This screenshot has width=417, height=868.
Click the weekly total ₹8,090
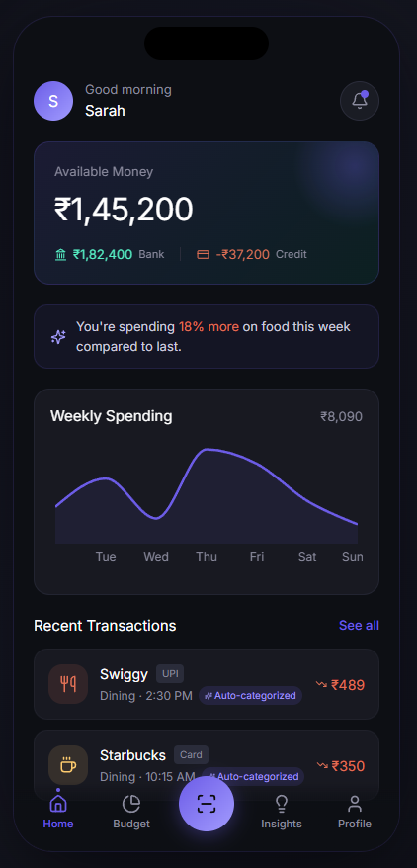click(x=341, y=416)
